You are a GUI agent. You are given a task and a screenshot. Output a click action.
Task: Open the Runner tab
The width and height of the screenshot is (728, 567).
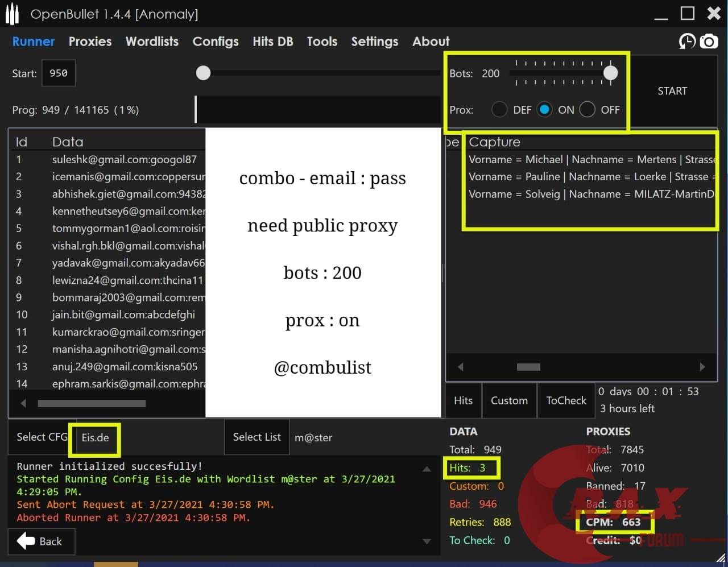click(x=34, y=42)
